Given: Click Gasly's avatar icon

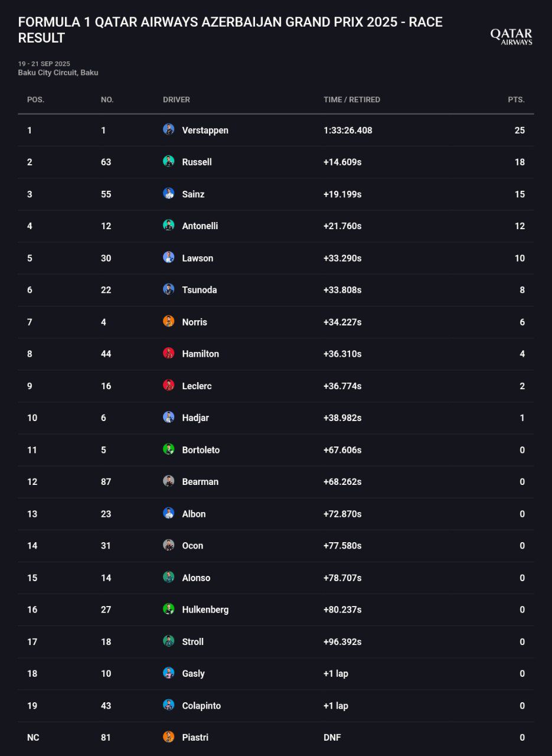Looking at the screenshot, I should [169, 673].
